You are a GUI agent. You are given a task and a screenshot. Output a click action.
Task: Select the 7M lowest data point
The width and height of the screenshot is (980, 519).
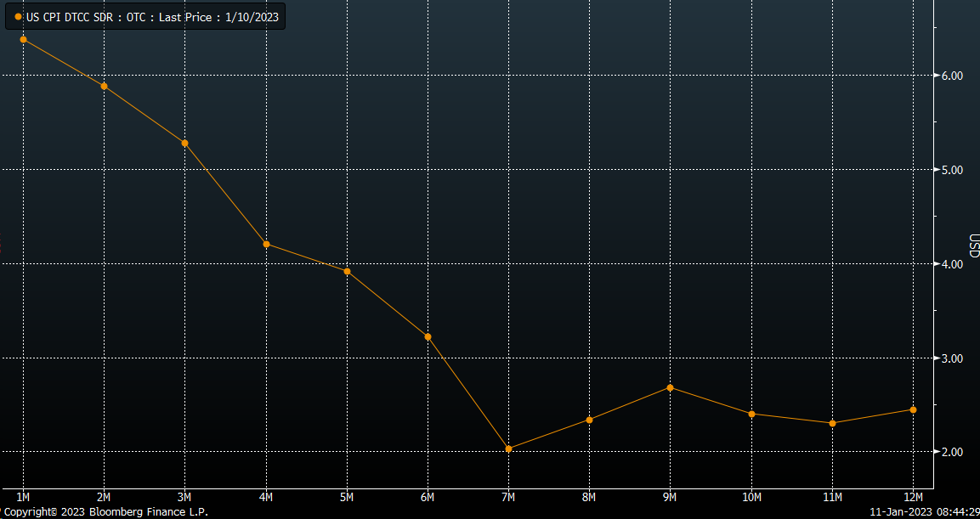pos(508,448)
